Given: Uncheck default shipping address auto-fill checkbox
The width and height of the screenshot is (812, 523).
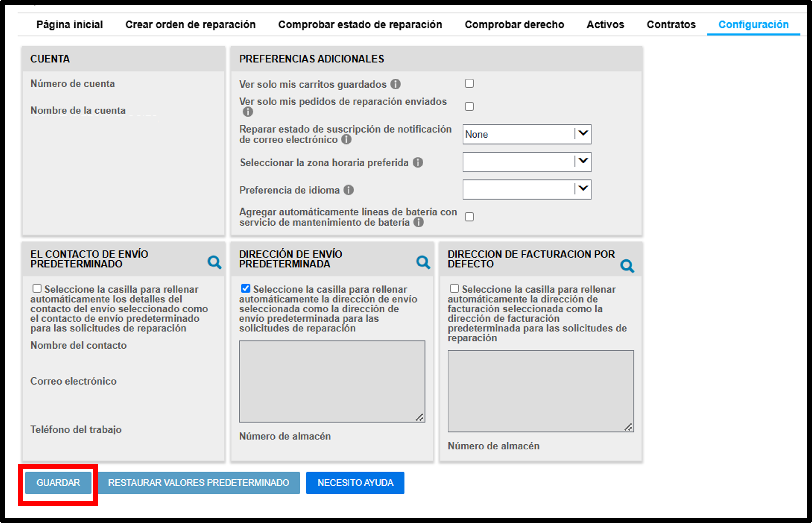Looking at the screenshot, I should 246,288.
